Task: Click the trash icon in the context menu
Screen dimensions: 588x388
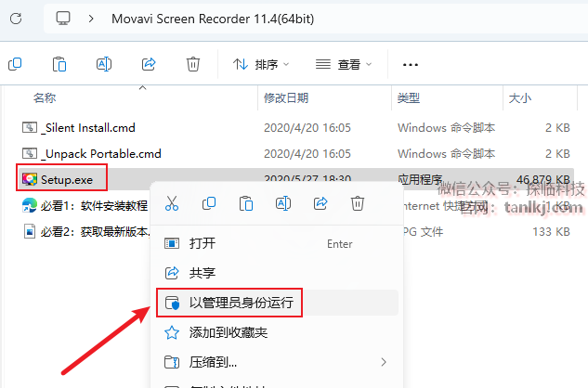Action: point(358,203)
